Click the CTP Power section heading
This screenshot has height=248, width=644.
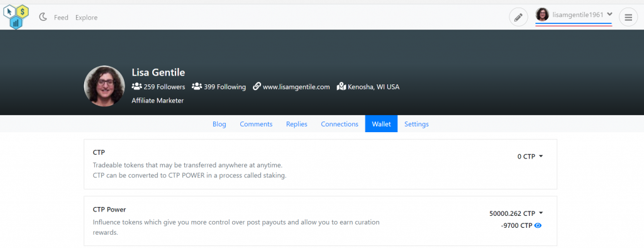tap(109, 210)
